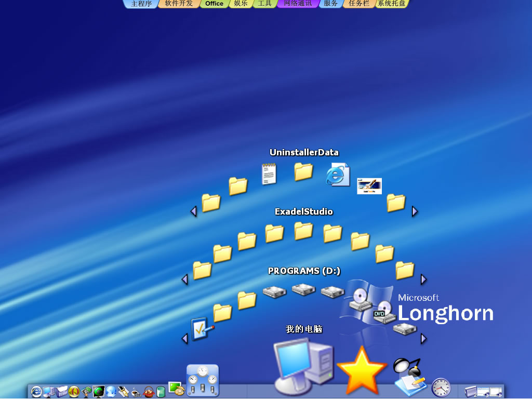Screen dimensions: 532x399
Task: Select the 网络通讯 tab
Action: tap(298, 4)
